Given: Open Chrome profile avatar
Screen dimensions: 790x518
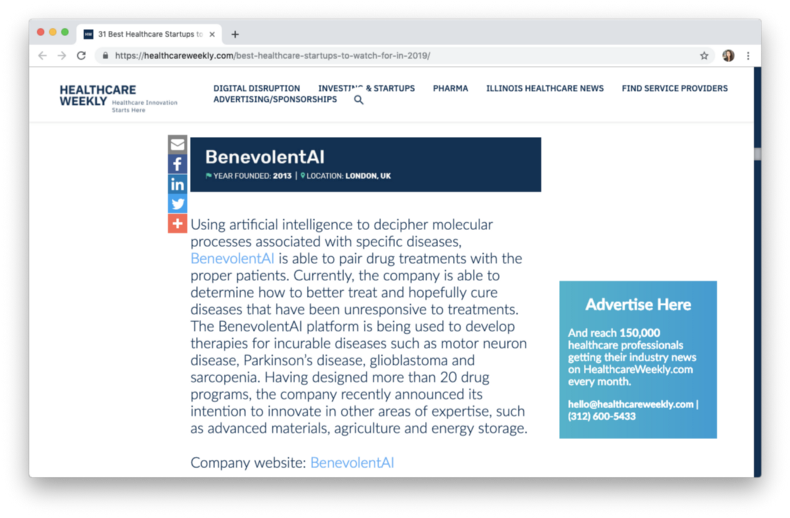Looking at the screenshot, I should click(x=728, y=55).
